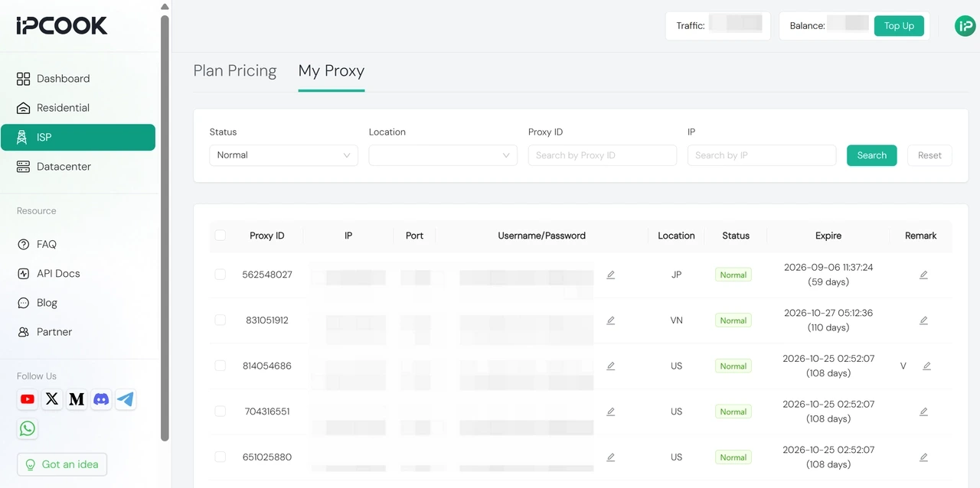Open the Medium social icon
Screen dimensions: 980x488
(x=77, y=399)
